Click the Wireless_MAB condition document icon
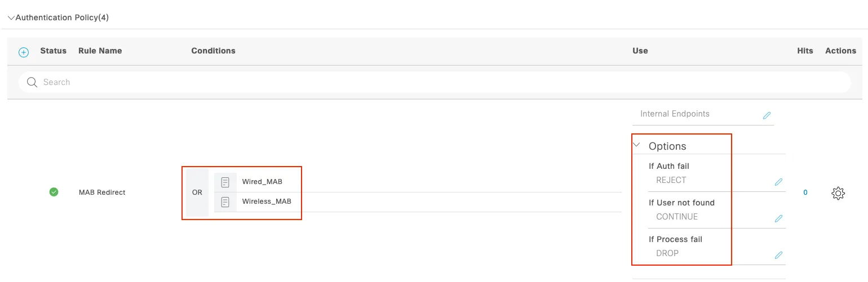Viewport: 868px width, 282px height. 225,202
